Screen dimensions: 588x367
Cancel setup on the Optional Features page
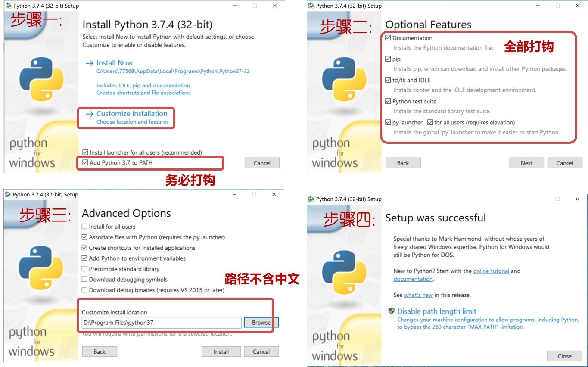coord(565,163)
